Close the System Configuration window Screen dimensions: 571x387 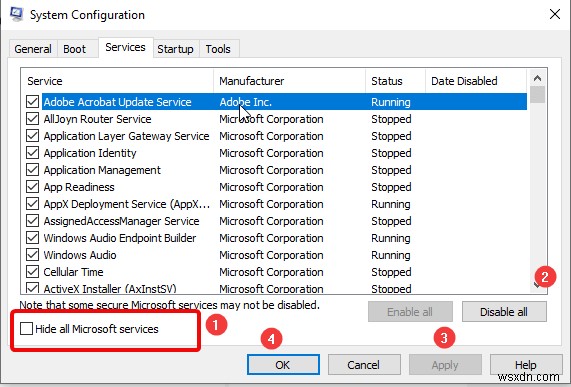[555, 15]
